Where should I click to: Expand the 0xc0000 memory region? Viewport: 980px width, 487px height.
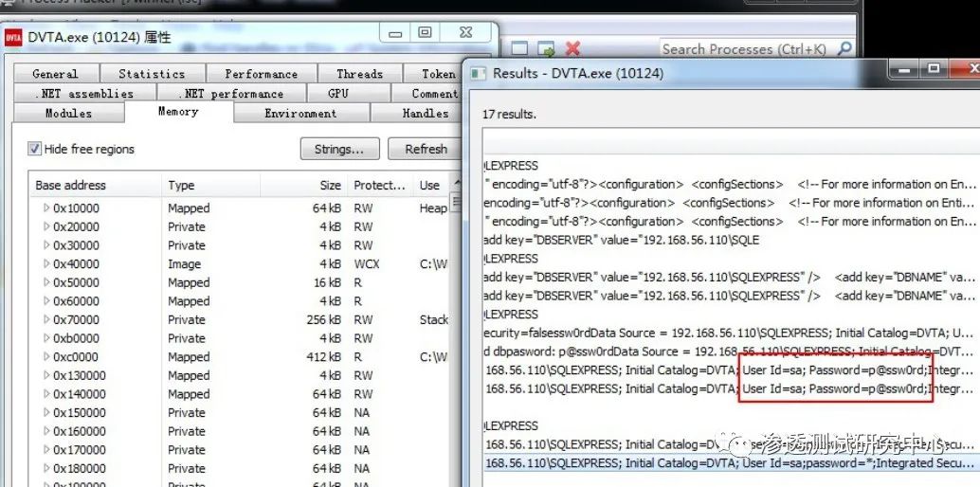[46, 357]
